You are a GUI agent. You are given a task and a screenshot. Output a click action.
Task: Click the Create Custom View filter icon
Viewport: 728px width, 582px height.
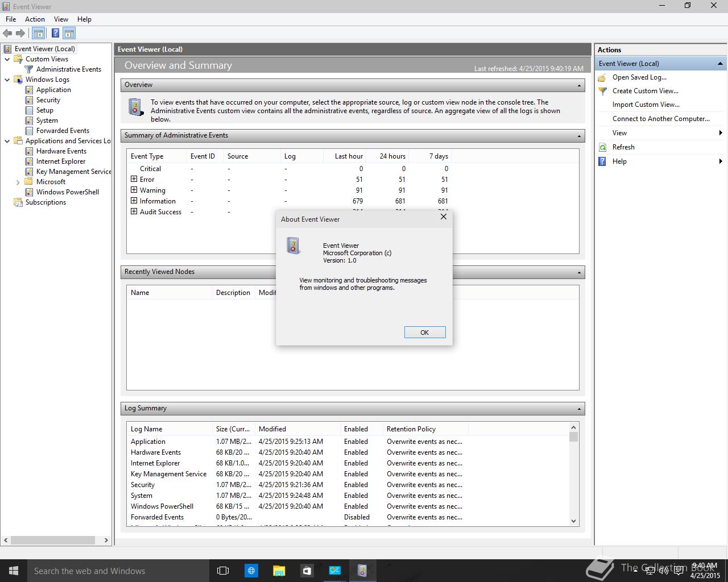(x=603, y=91)
